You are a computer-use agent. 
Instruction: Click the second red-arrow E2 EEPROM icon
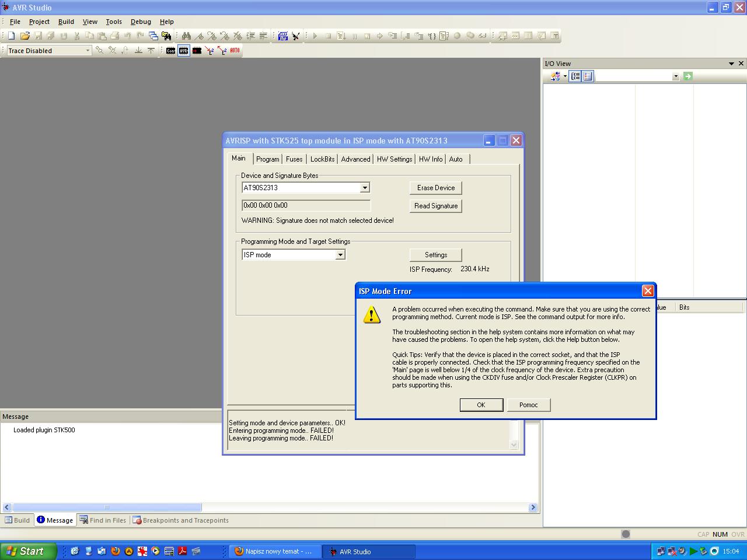[x=222, y=51]
